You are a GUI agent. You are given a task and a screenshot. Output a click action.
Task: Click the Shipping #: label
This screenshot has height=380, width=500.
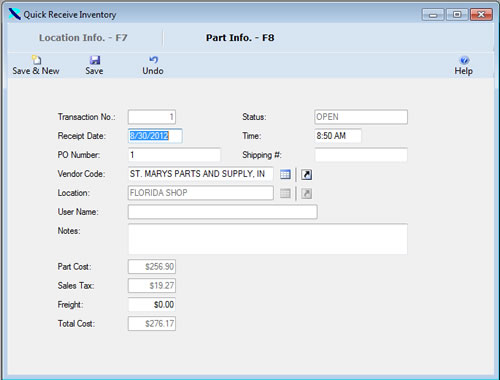coord(262,155)
